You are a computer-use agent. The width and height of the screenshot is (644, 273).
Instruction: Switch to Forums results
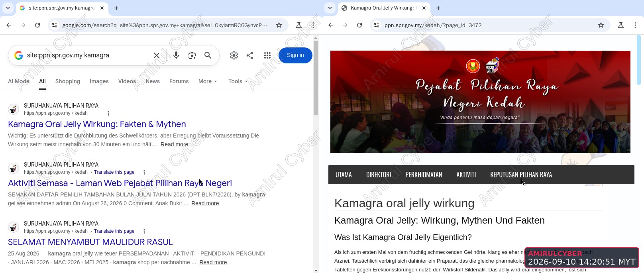click(179, 81)
